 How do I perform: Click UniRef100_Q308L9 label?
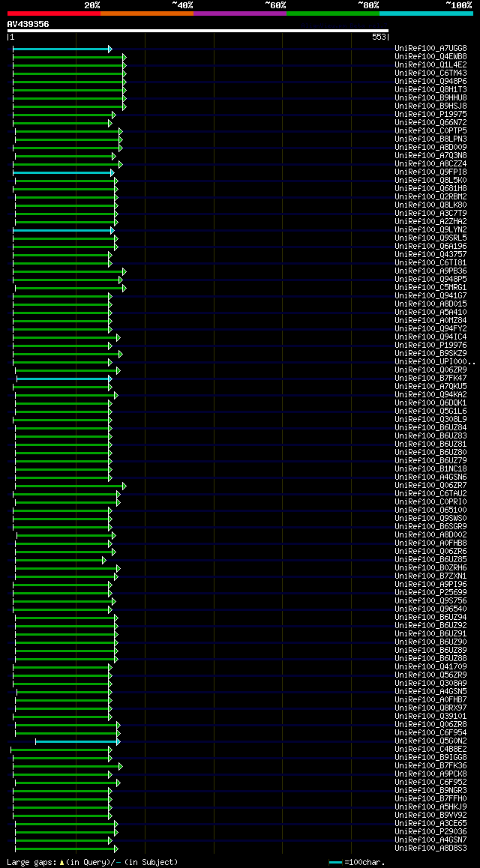(x=430, y=419)
